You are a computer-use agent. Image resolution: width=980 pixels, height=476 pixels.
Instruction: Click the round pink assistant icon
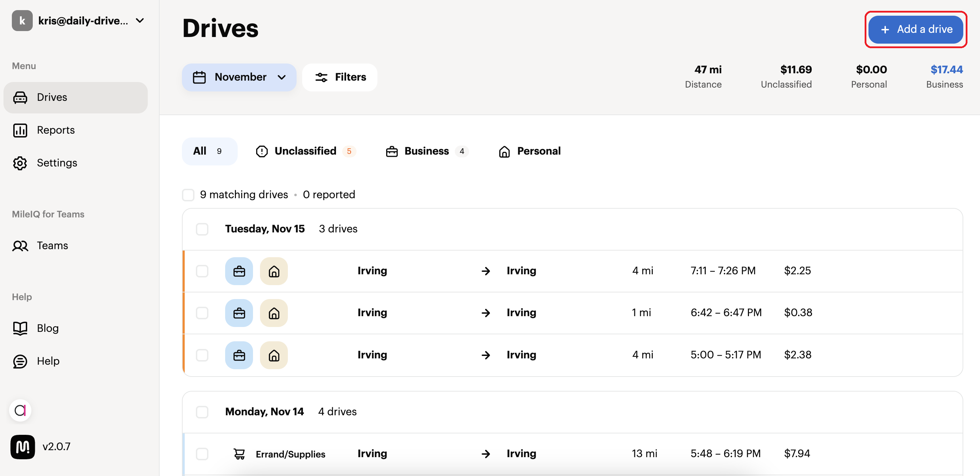tap(20, 410)
